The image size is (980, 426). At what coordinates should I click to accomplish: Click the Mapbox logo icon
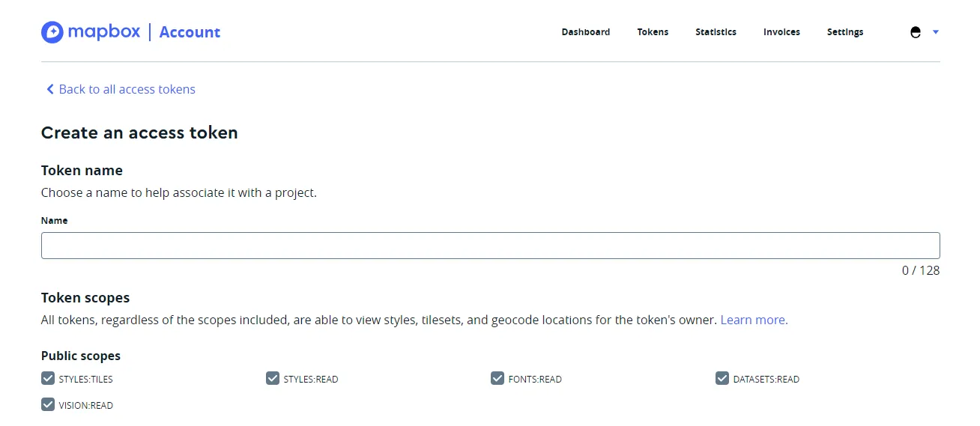[x=52, y=32]
